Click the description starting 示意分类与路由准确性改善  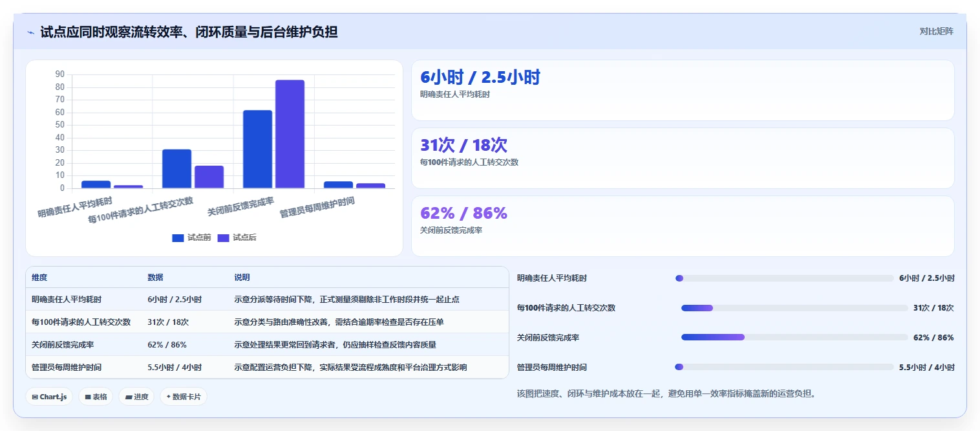pyautogui.click(x=339, y=322)
